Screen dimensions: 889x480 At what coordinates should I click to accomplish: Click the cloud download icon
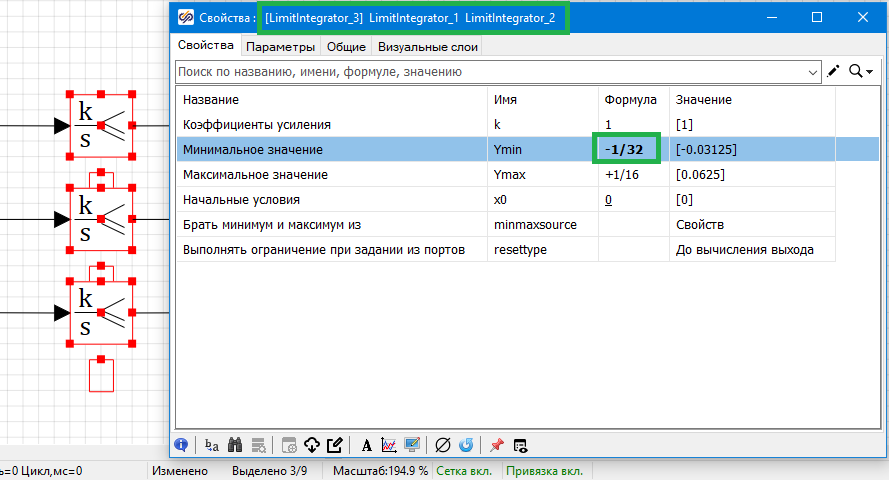[312, 445]
